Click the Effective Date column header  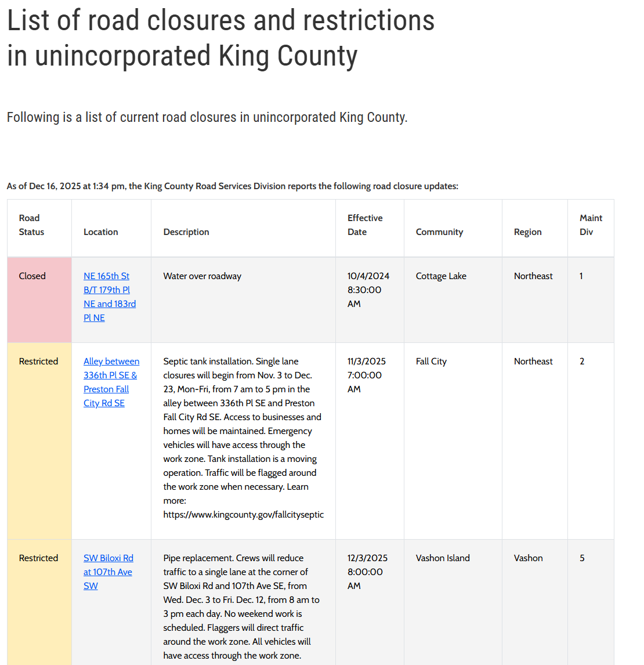366,225
